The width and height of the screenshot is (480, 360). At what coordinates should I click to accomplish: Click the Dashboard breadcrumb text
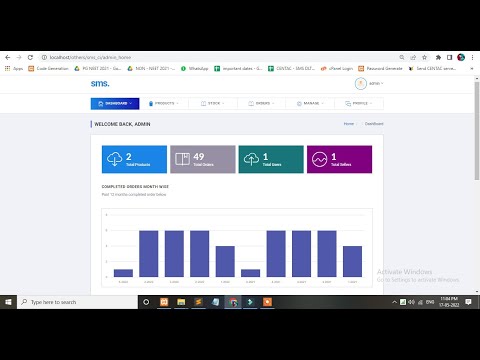374,124
